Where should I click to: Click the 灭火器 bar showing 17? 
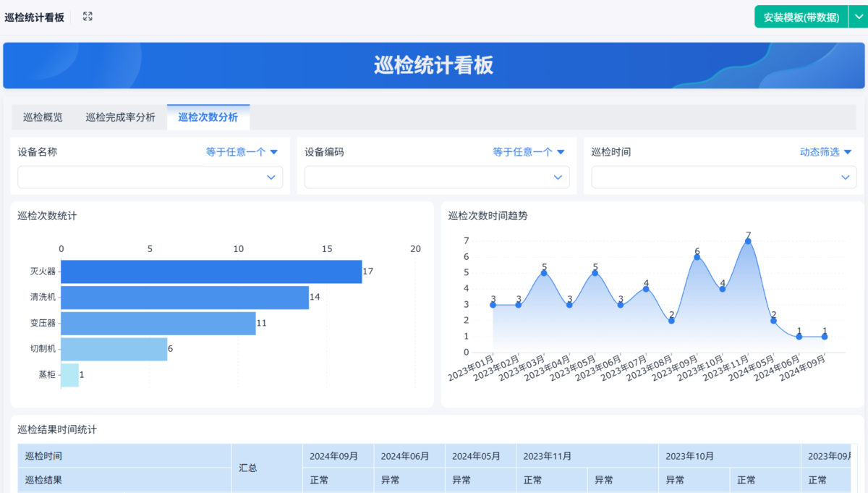click(211, 271)
